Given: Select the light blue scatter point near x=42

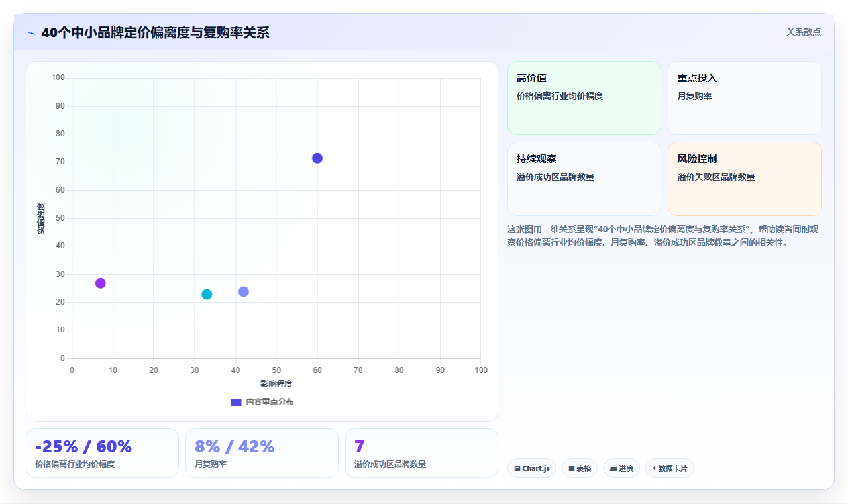Looking at the screenshot, I should pyautogui.click(x=244, y=291).
